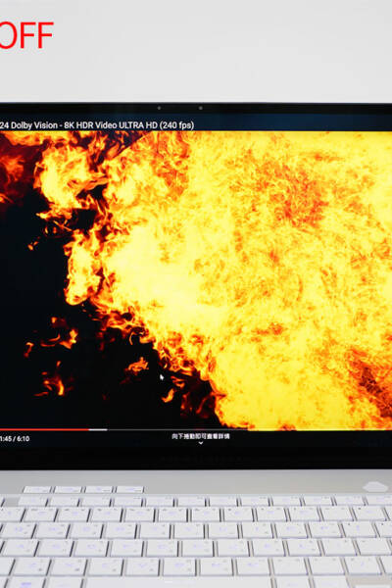
Task: Click the down chevron below the details hint
Action: 201,443
